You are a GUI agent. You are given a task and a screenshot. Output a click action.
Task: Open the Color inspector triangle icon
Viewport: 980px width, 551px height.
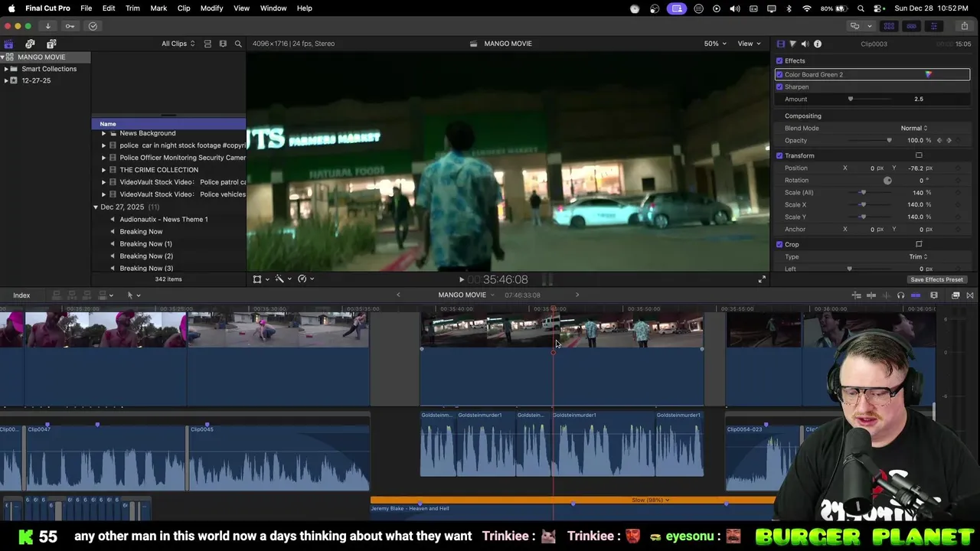(792, 44)
